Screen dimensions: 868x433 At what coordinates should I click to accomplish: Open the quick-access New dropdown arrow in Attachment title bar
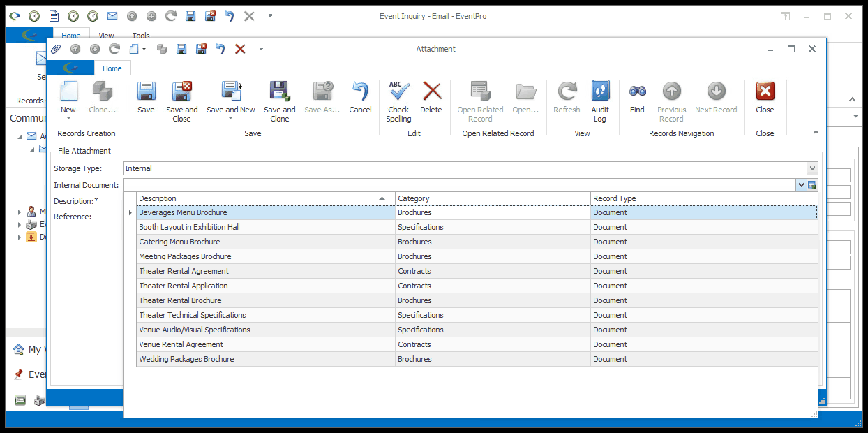point(144,49)
